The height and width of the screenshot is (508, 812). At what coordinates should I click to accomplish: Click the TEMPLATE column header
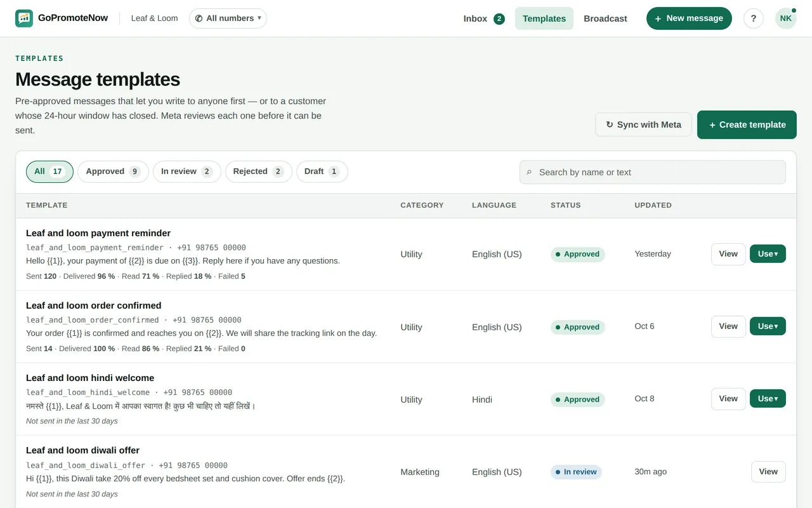click(47, 205)
